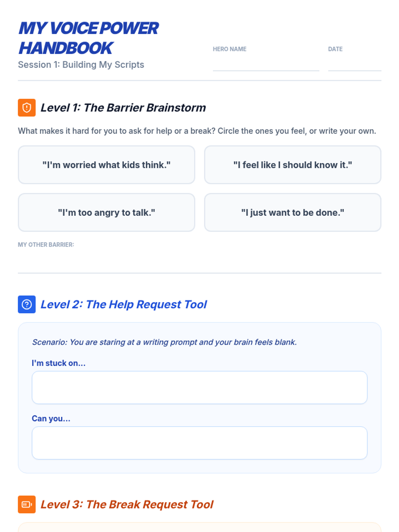Click the "Can you..." text box
Viewport: 399px width, 532px height.
pyautogui.click(x=199, y=443)
